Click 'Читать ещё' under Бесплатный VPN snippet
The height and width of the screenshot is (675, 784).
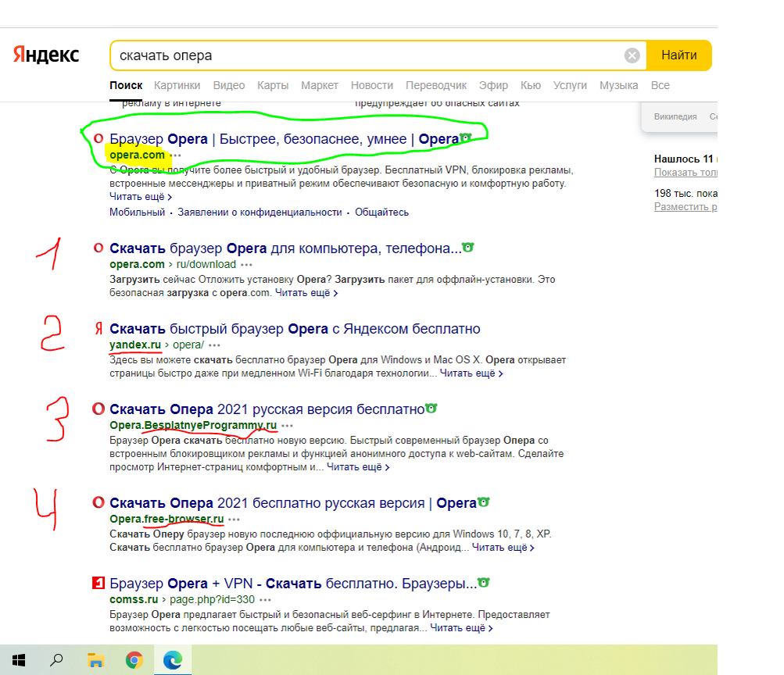coord(141,197)
